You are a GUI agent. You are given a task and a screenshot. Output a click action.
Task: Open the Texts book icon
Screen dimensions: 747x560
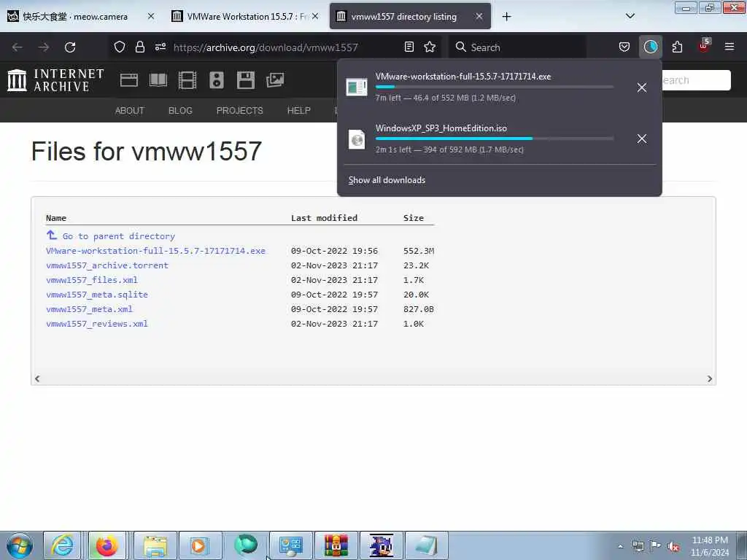[x=158, y=80]
